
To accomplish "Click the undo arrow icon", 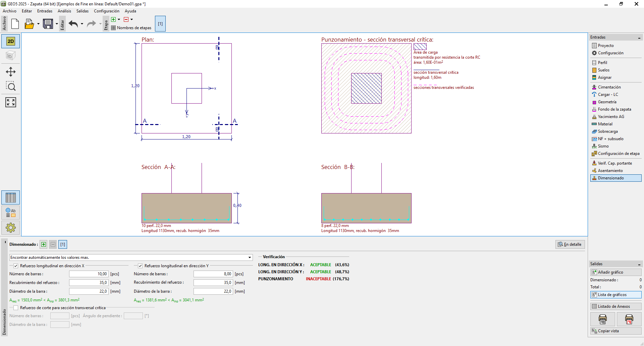I will pos(73,24).
